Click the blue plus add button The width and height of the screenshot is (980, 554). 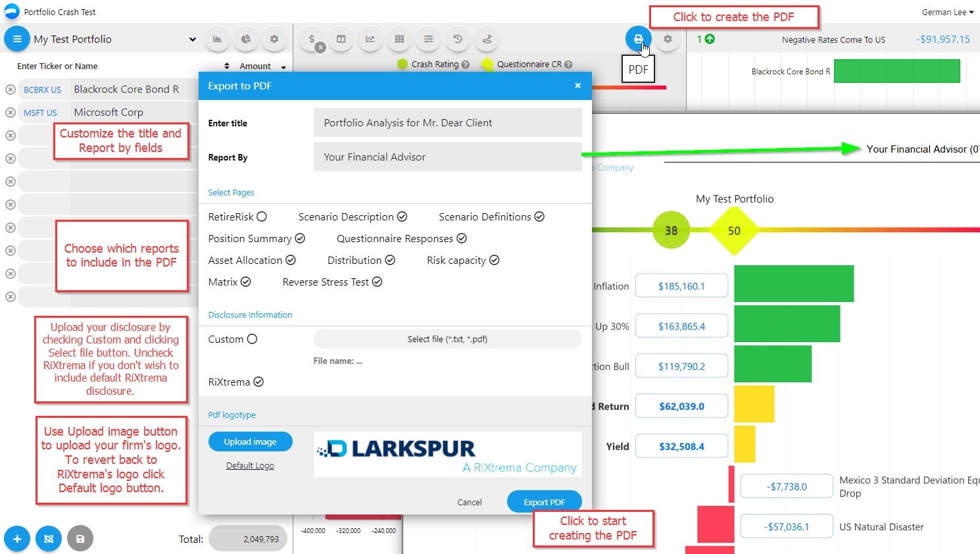coord(17,539)
